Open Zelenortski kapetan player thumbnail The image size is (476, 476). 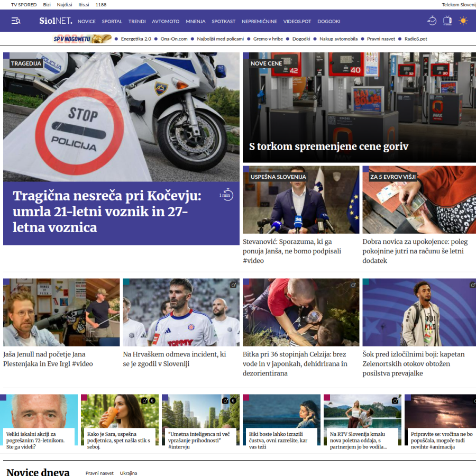click(419, 313)
